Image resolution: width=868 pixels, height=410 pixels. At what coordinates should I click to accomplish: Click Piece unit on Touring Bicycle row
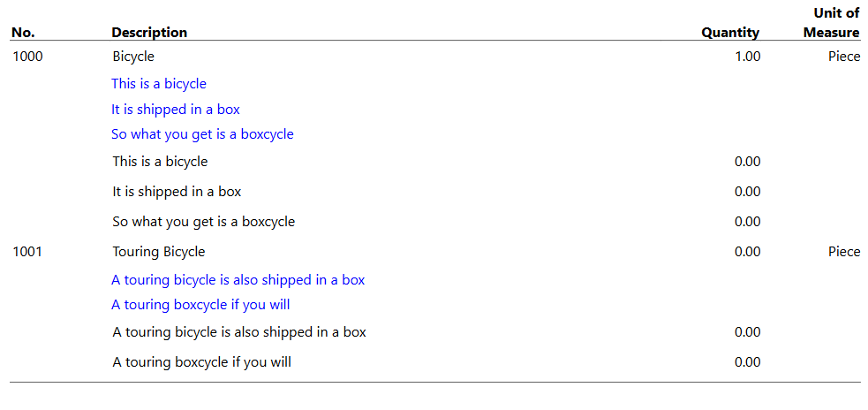click(x=844, y=252)
